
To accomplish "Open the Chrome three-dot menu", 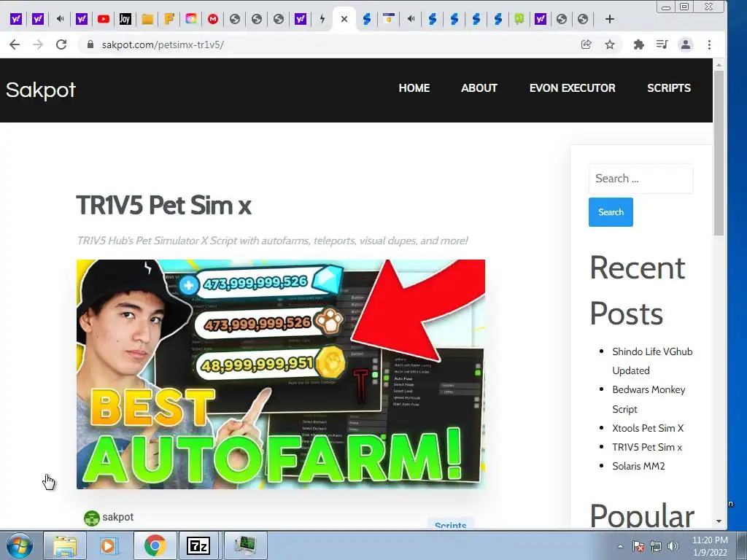I will pos(709,44).
